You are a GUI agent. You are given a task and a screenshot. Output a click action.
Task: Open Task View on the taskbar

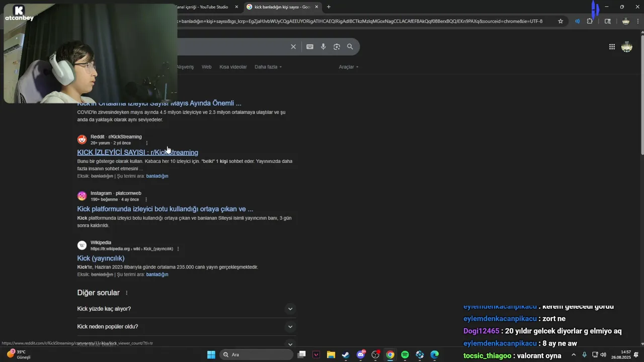click(x=302, y=354)
